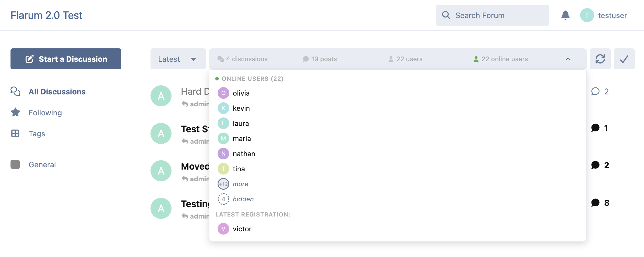Open the Flarum 2.0 Test home link
Screen dimensions: 644x257
coord(46,15)
